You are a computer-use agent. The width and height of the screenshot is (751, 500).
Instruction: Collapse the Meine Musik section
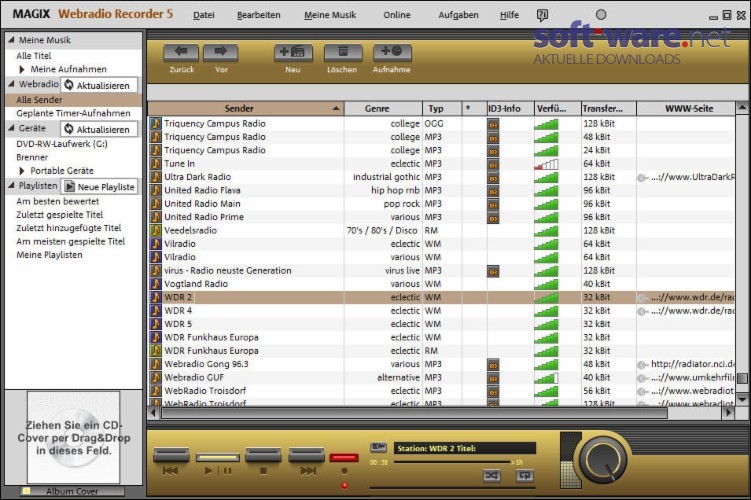point(11,40)
